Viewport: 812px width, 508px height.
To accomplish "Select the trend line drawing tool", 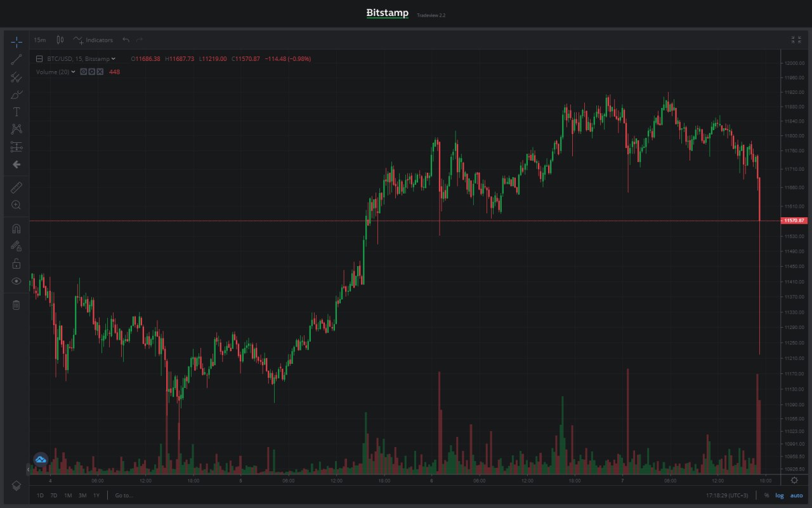I will tap(16, 60).
